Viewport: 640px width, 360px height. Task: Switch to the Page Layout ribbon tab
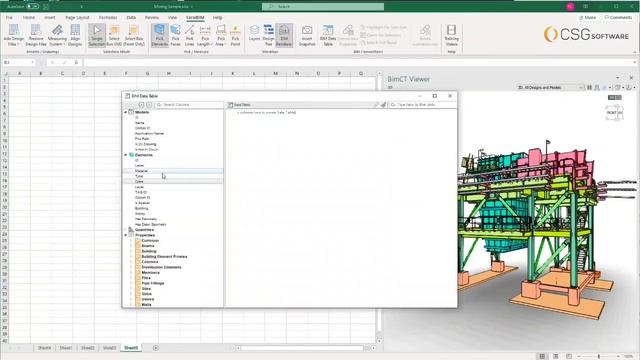tap(77, 18)
